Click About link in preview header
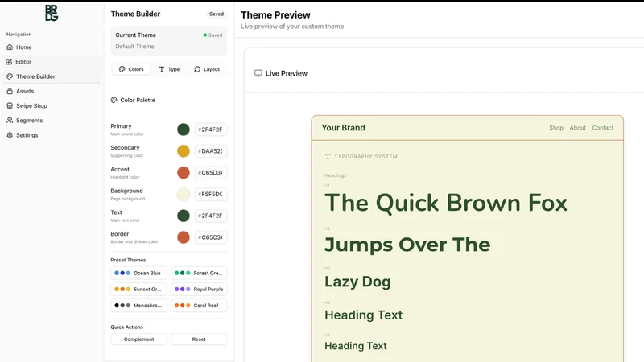Screen dimensions: 644x362 577,128
